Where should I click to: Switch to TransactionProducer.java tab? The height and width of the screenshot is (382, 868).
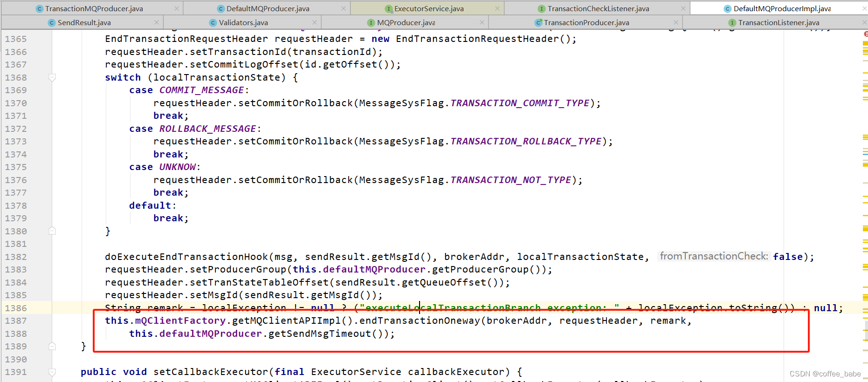tap(586, 22)
